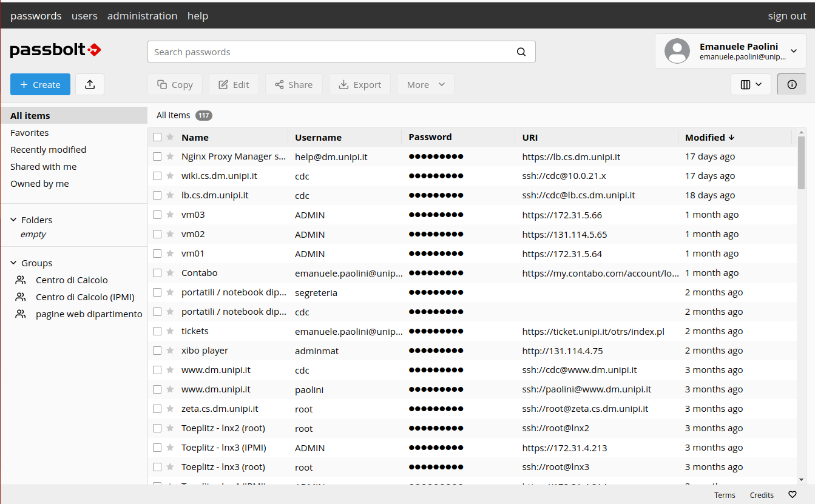Viewport: 815px width, 504px height.
Task: Collapse the Groups section
Action: tap(14, 263)
